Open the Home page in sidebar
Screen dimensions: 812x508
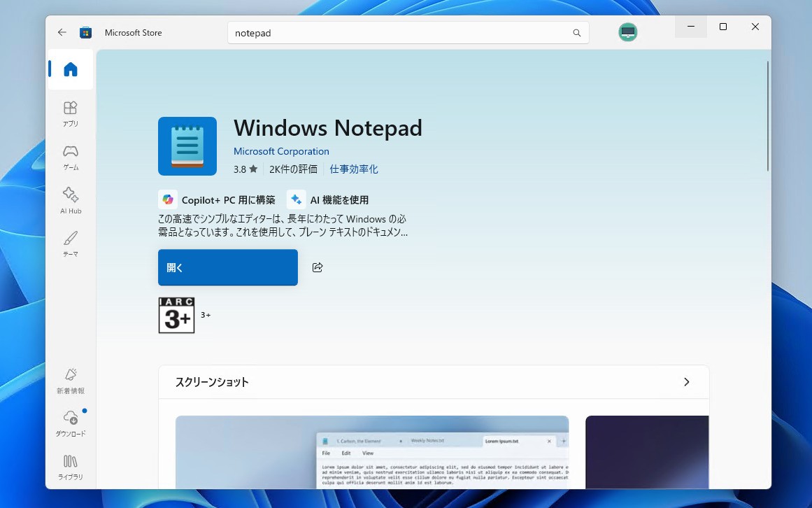tap(70, 69)
